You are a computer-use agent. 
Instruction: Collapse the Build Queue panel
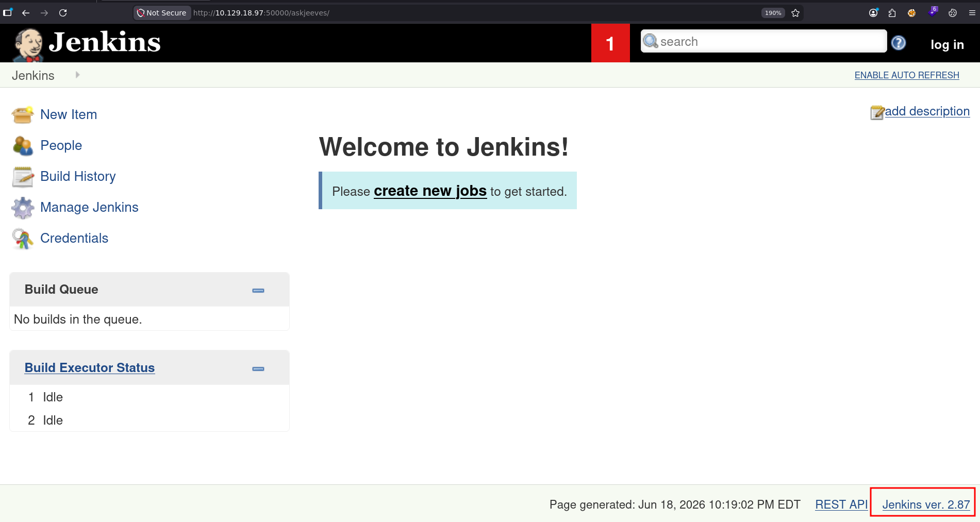258,291
